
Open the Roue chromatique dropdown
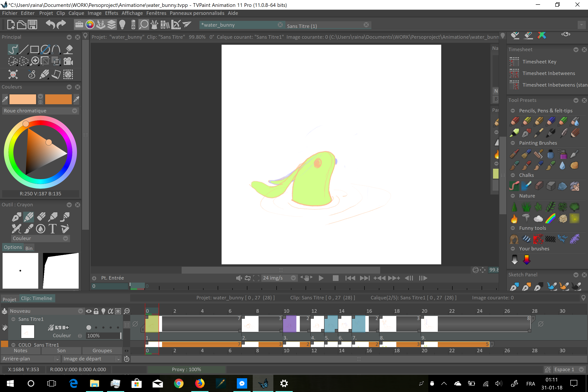40,110
